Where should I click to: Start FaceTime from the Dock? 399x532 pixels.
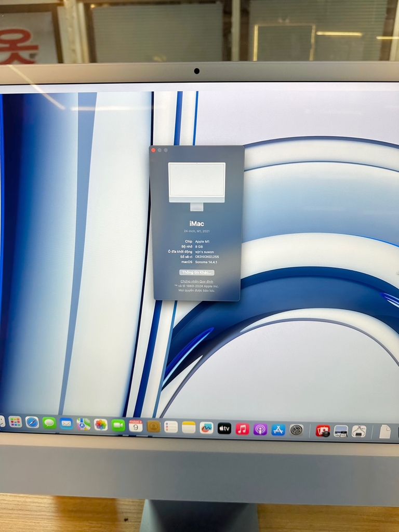tap(118, 425)
